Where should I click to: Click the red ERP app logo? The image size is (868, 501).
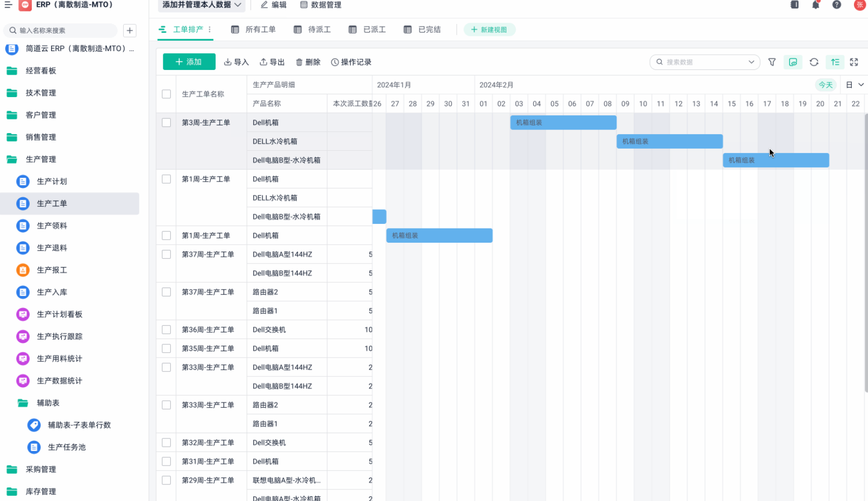(x=25, y=5)
